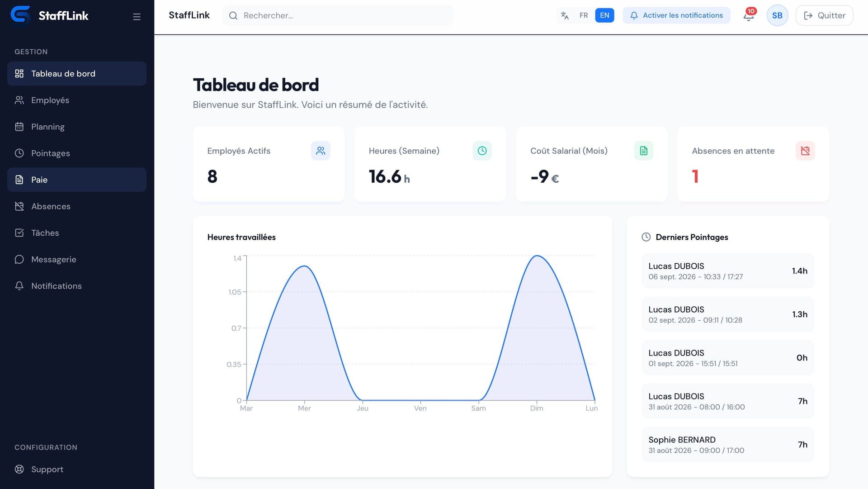Open Tableau de bord menu item
Screen dimensions: 868x489
tap(77, 73)
